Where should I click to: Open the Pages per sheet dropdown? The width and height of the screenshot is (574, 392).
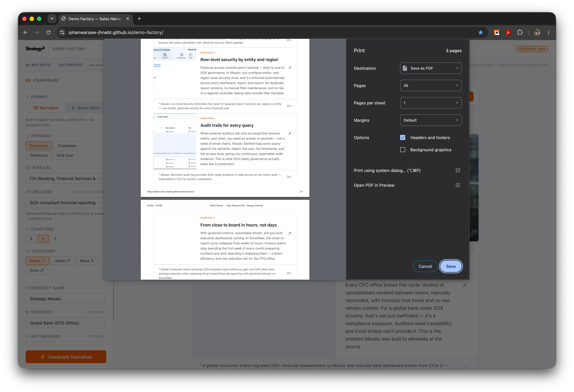[x=431, y=103]
